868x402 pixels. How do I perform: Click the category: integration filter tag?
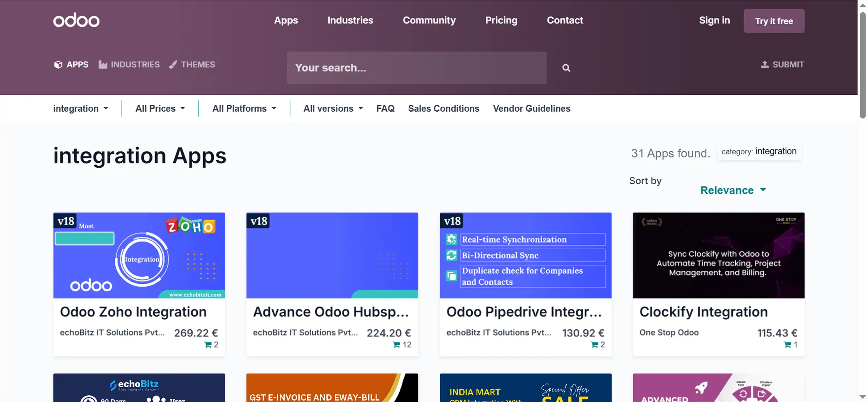point(759,151)
